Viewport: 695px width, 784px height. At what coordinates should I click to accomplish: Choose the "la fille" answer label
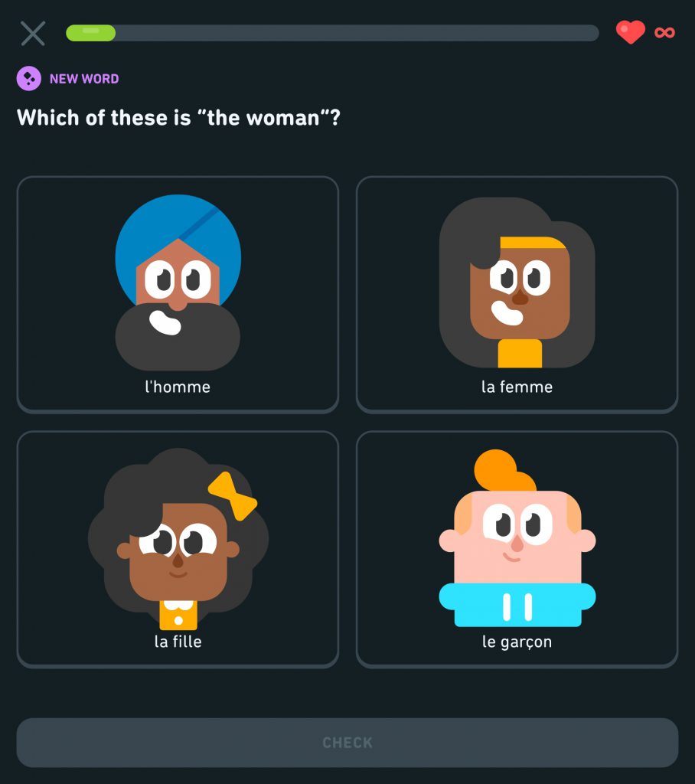(x=178, y=642)
